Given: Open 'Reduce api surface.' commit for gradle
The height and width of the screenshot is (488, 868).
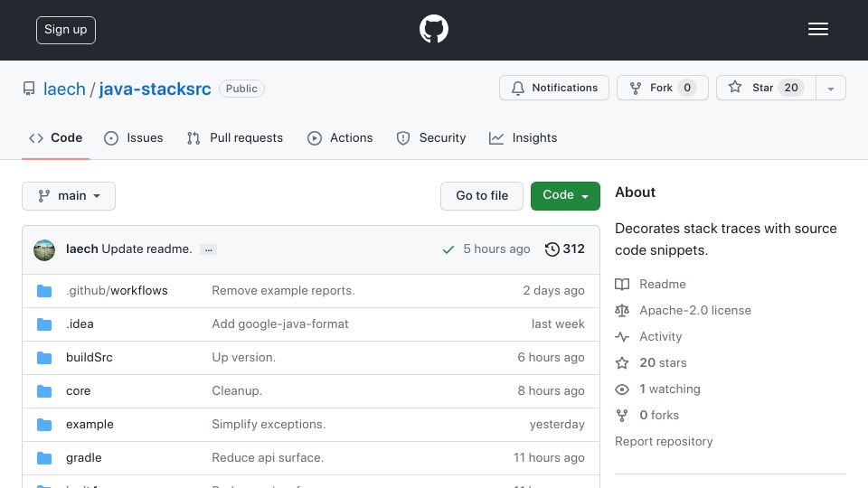Looking at the screenshot, I should click(268, 458).
